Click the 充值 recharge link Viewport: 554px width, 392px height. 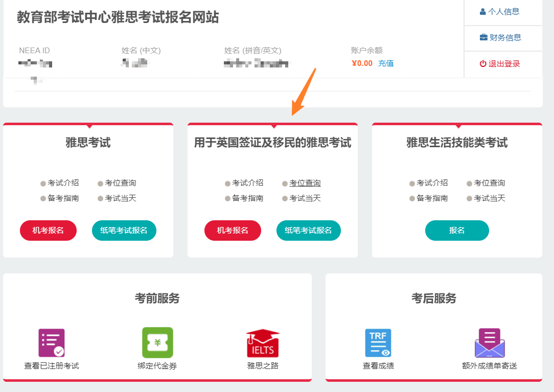click(386, 63)
